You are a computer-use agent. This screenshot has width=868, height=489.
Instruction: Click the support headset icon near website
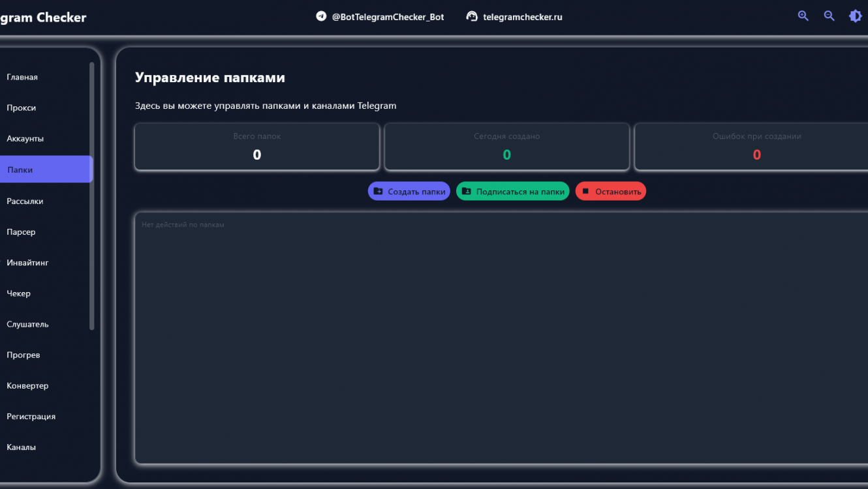(472, 16)
